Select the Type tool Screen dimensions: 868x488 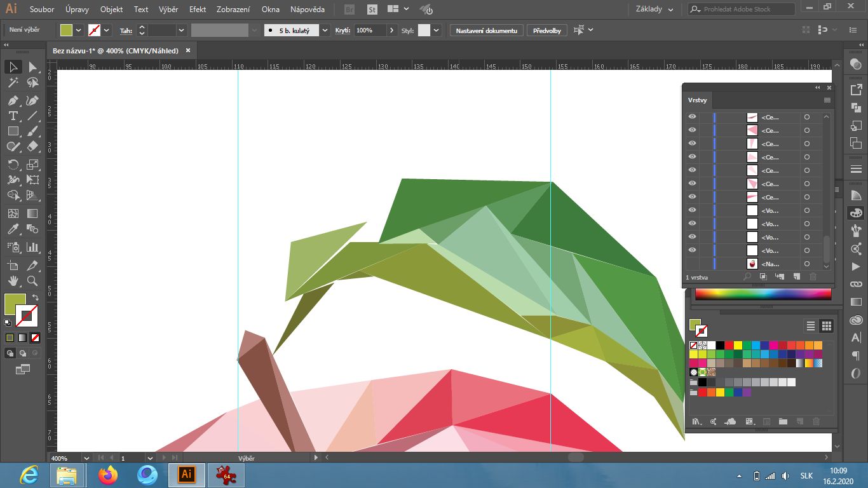coord(13,116)
